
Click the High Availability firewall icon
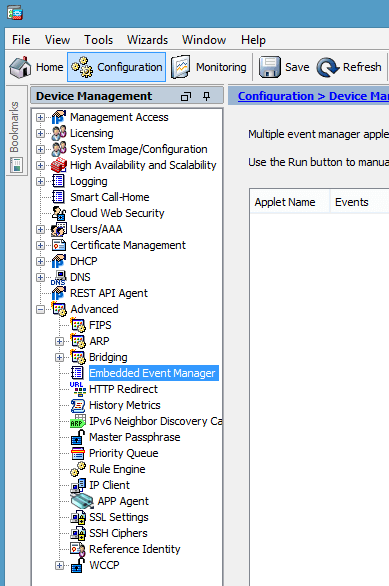coord(59,165)
